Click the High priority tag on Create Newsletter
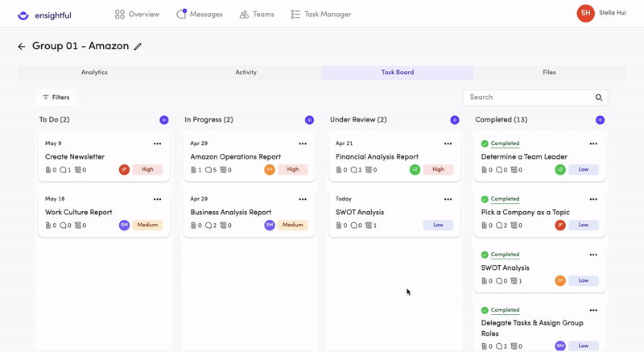Viewport: 644px width, 352px height. (x=147, y=170)
